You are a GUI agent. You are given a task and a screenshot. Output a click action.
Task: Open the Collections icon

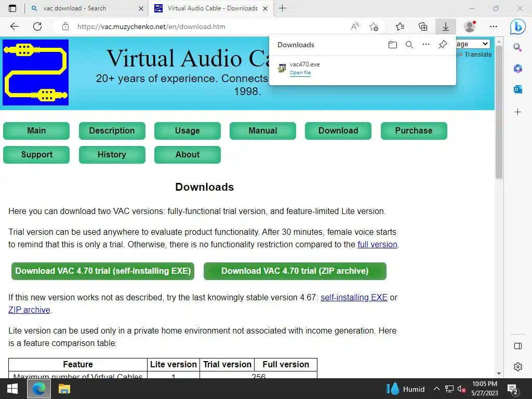click(x=423, y=26)
